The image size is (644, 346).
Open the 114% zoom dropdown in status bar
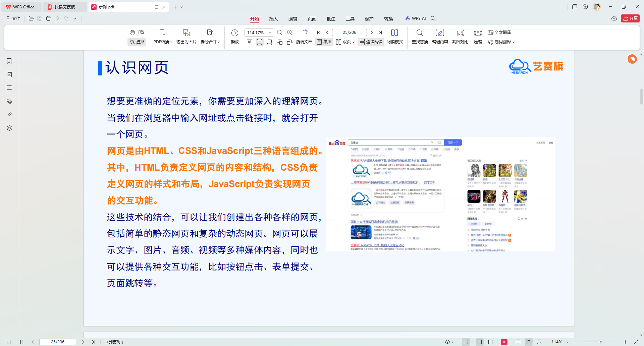point(560,342)
